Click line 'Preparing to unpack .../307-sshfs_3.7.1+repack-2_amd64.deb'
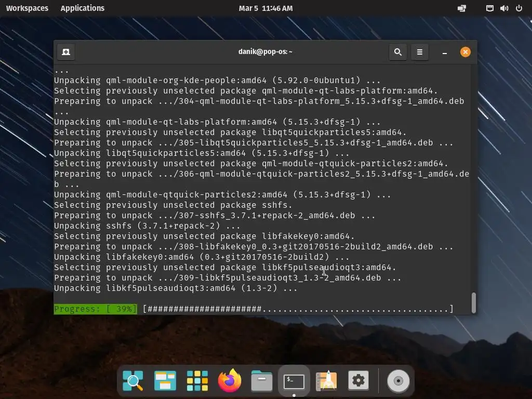Viewport: 532px width, 399px height. tap(205, 216)
